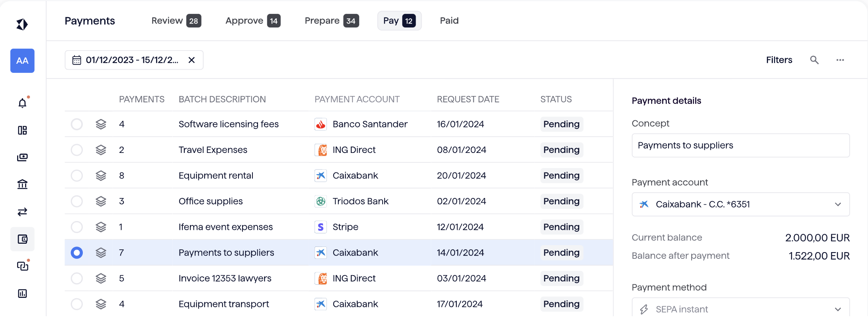The image size is (868, 317).
Task: Click the bank building icon in sidebar
Action: 22,184
